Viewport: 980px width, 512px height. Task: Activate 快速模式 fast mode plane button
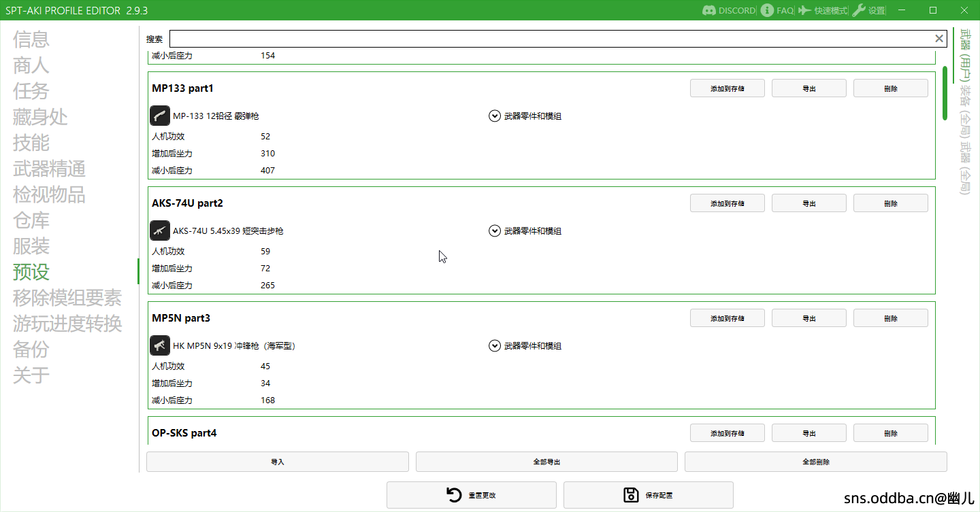click(823, 10)
